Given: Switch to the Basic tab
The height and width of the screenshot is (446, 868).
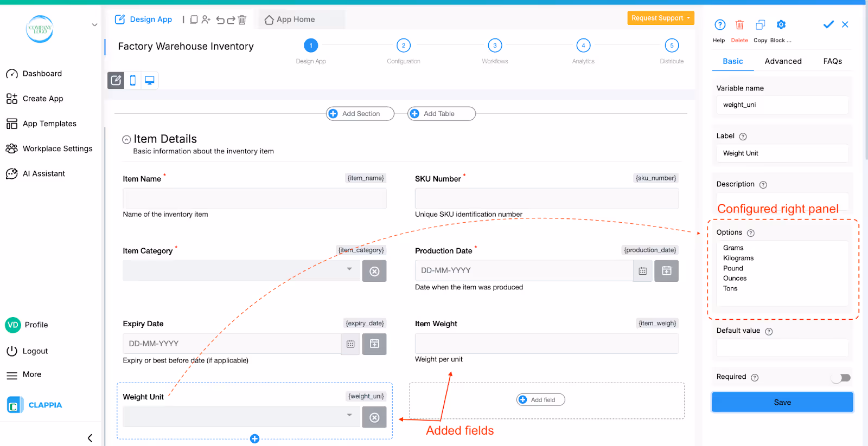Looking at the screenshot, I should point(733,61).
